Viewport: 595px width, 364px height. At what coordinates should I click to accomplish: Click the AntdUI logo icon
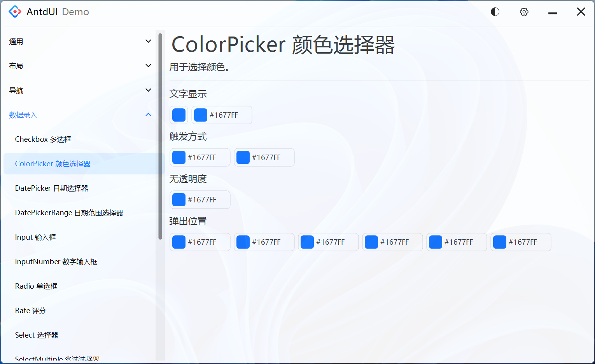pyautogui.click(x=15, y=12)
